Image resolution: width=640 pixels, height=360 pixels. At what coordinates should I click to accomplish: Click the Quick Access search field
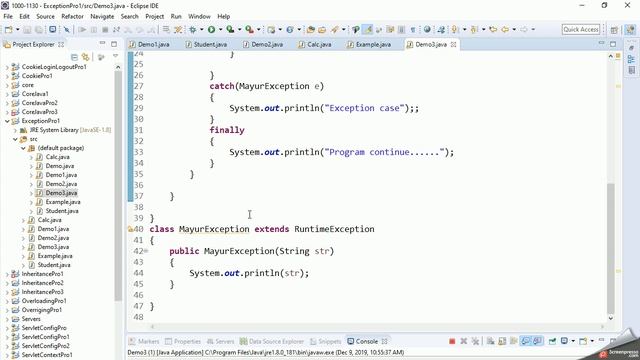coord(581,29)
